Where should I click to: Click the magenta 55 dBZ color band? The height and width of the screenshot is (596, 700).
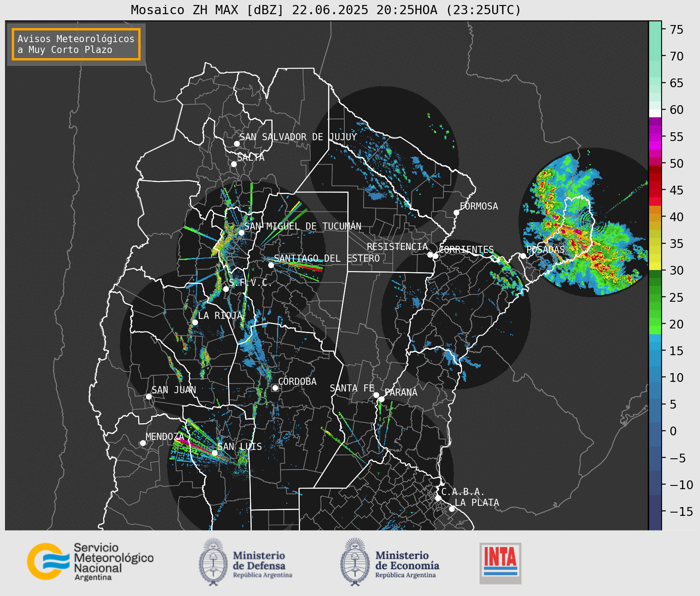655,136
